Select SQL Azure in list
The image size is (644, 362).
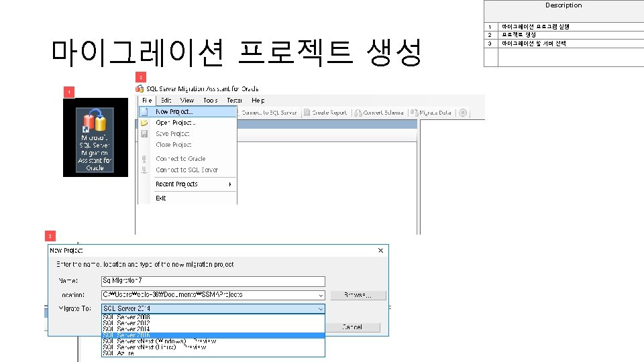tap(213, 353)
